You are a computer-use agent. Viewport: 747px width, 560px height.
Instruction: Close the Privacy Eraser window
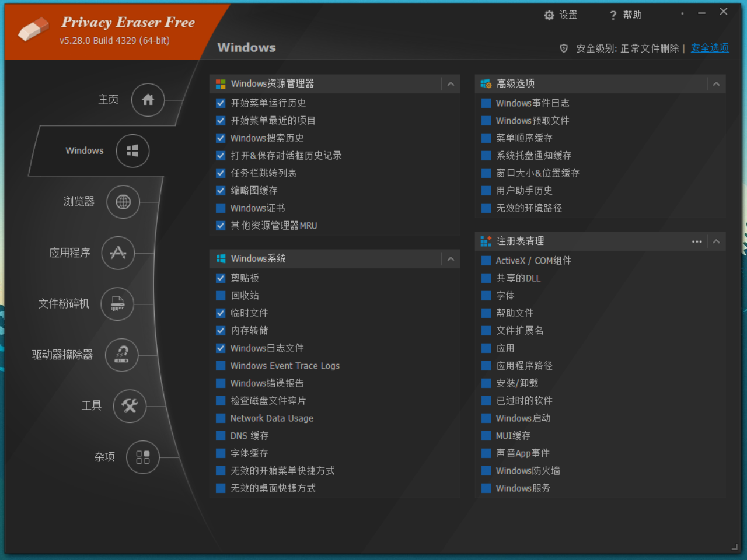(724, 12)
